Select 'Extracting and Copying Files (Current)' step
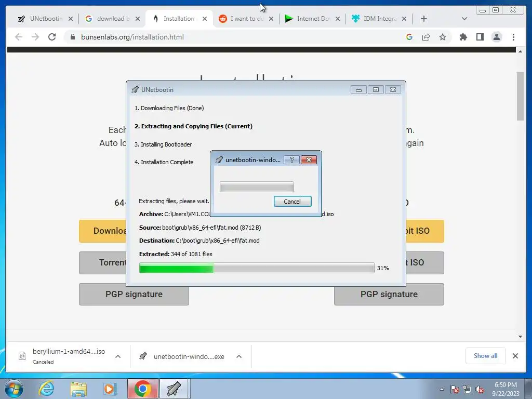 click(x=193, y=126)
